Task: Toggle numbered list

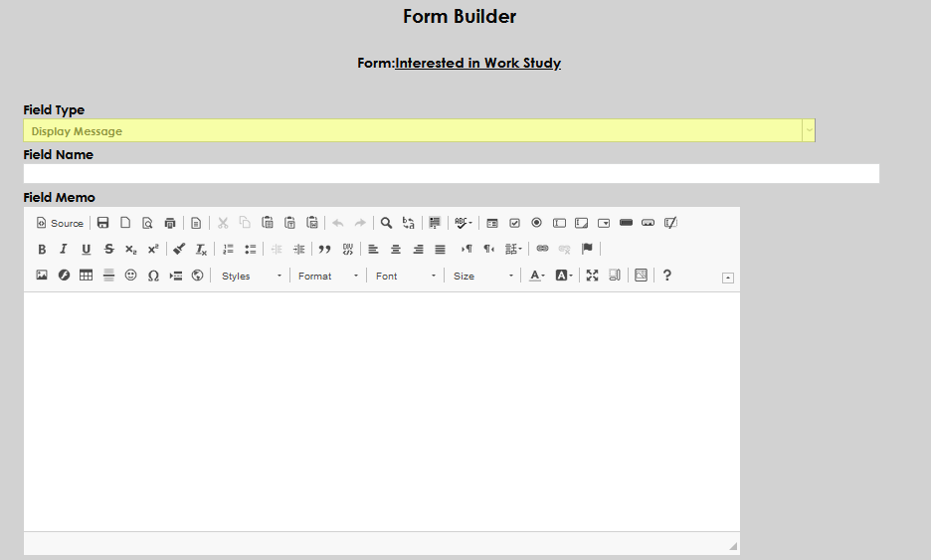Action: pos(228,249)
